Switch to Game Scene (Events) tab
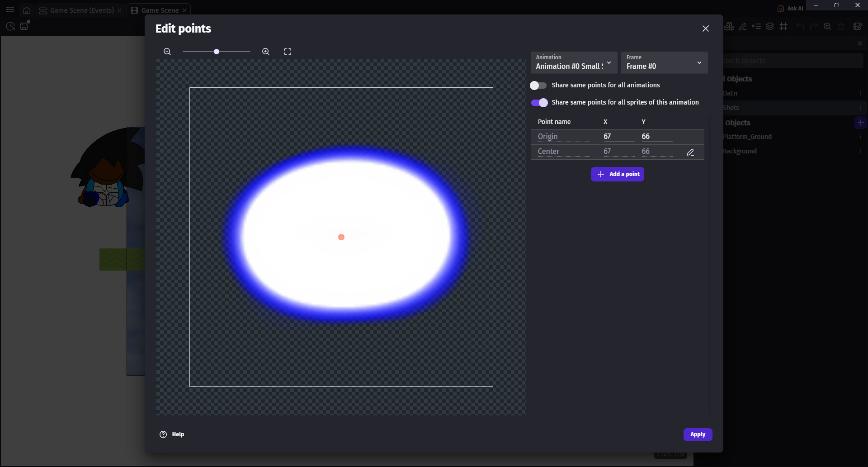 81,10
